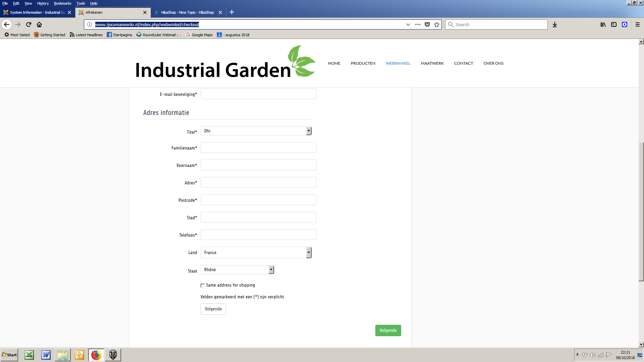644x362 pixels.
Task: Open the Land dropdown showing France
Action: [x=256, y=253]
